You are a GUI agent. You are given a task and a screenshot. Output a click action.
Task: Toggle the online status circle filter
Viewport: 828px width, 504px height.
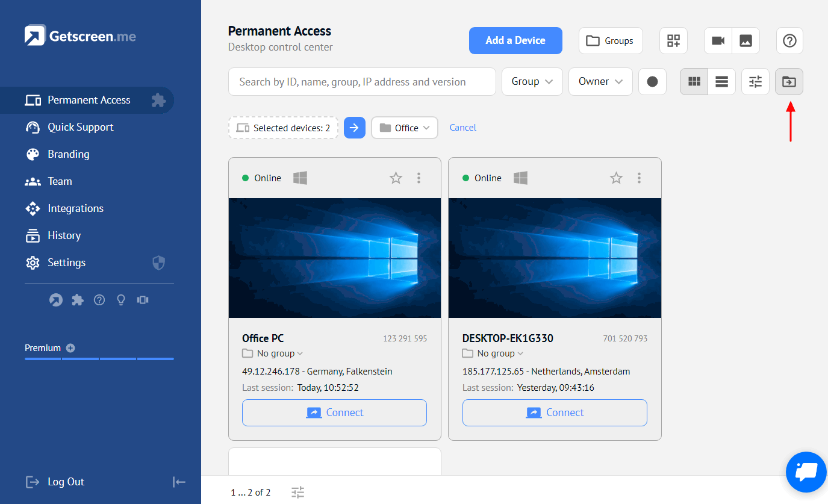click(652, 82)
